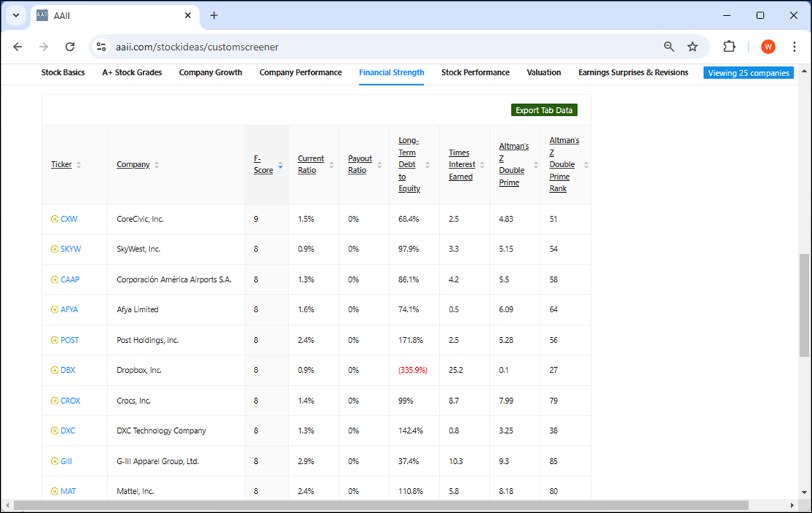This screenshot has height=513, width=812.
Task: Click the vertical scrollbar thumb
Action: tap(804, 305)
